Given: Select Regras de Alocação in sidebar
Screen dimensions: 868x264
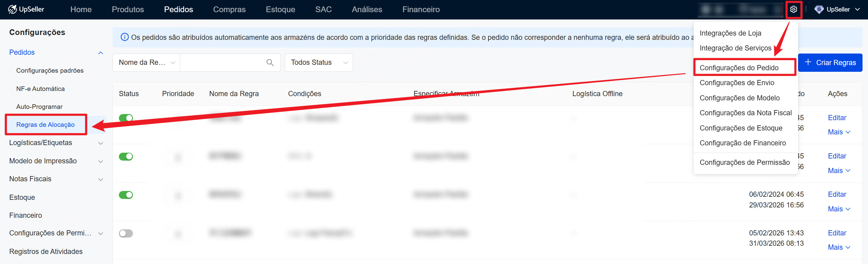Looking at the screenshot, I should [46, 125].
